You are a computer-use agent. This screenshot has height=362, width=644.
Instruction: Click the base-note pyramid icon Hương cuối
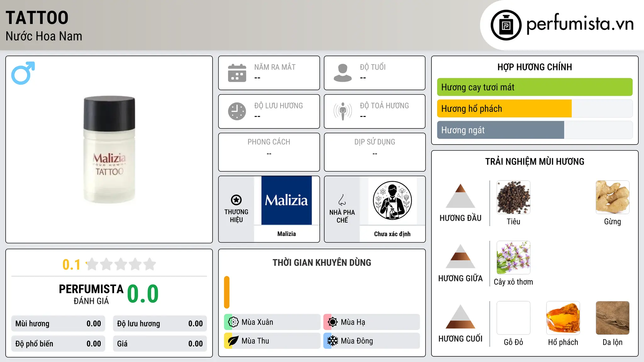[460, 316]
